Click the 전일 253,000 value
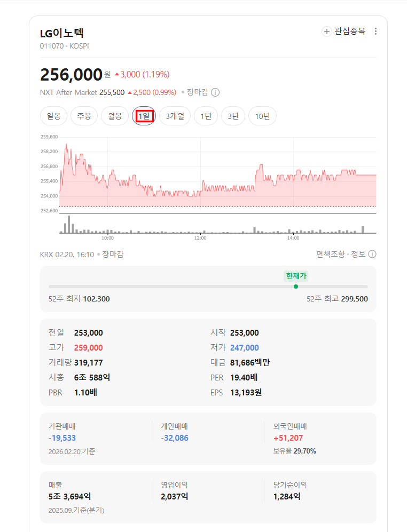 click(88, 333)
